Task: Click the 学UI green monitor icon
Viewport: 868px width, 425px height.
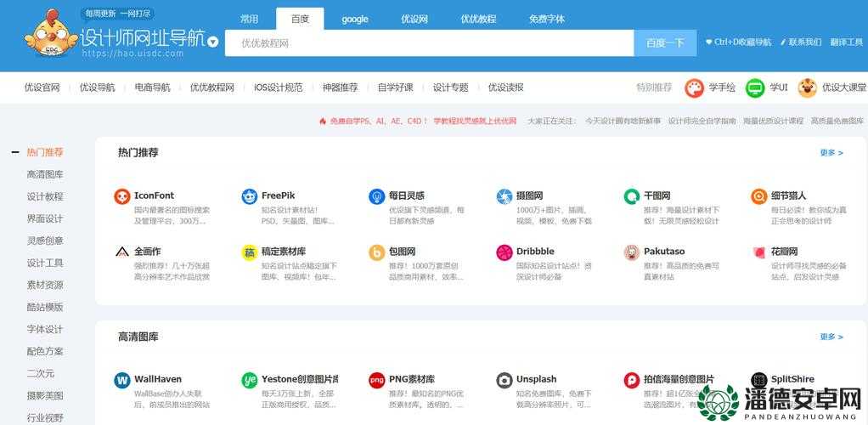Action: tap(755, 88)
